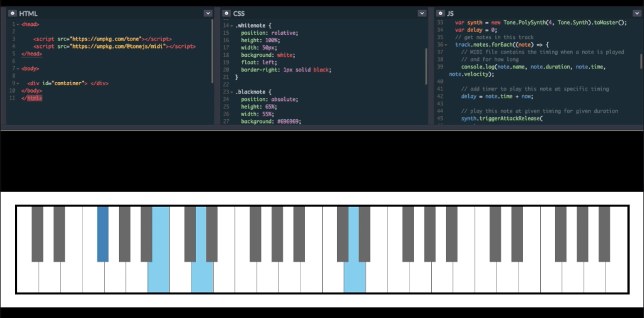Click the CSS panel title
This screenshot has height=318, width=644.
(x=239, y=14)
